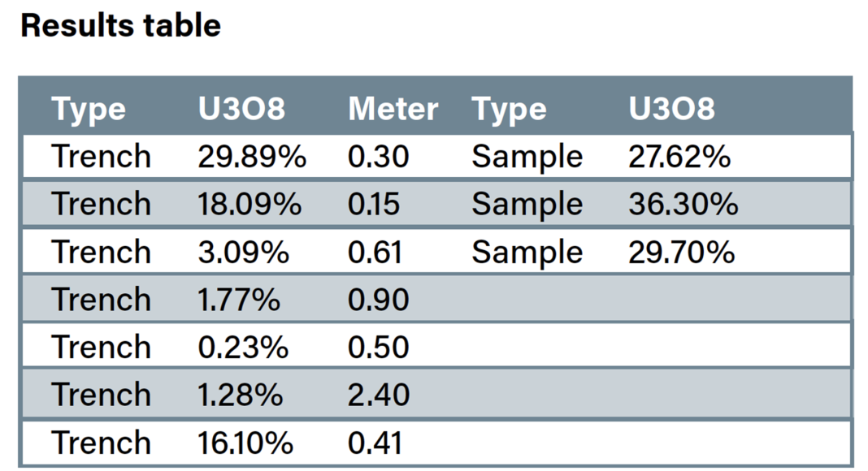Screen dimensions: 868x471
Task: Select the 'Meter' column header
Action: pos(393,109)
